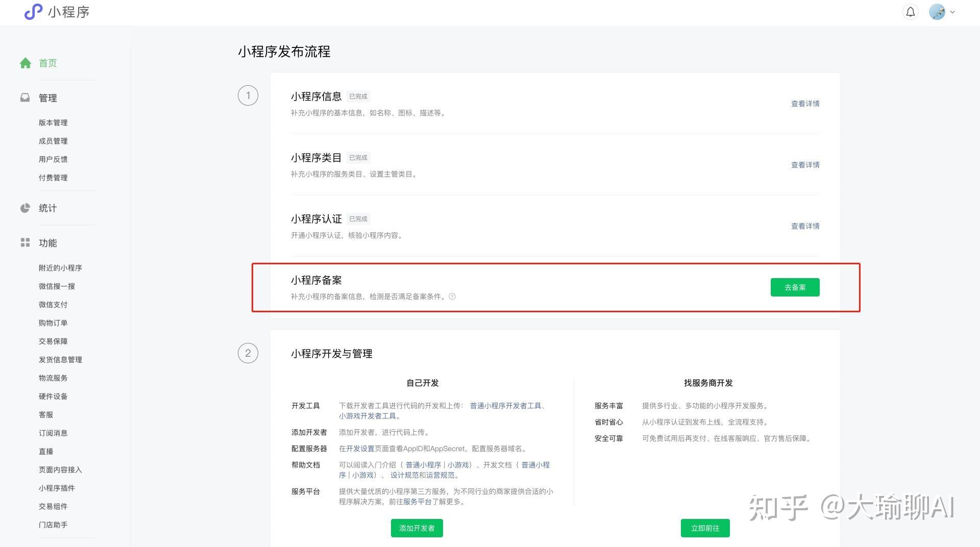Viewport: 980px width, 547px height.
Task: Click the profile avatar at top right
Action: (938, 12)
